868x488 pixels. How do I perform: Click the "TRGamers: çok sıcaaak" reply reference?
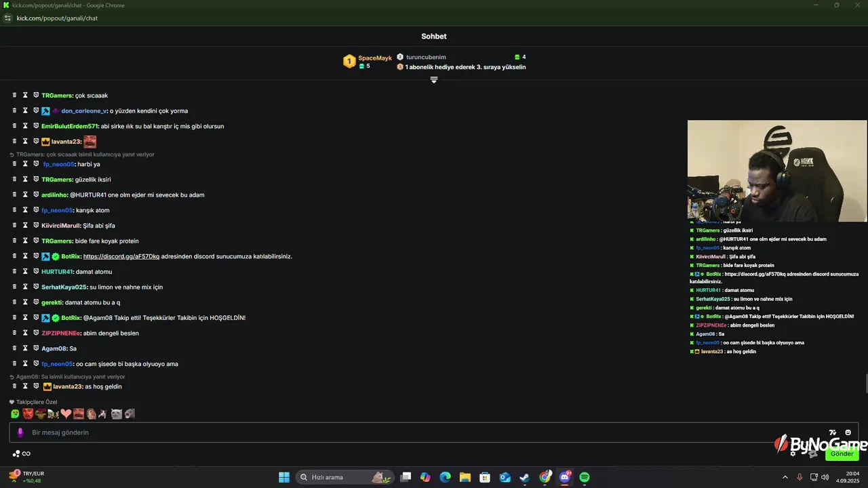click(82, 155)
